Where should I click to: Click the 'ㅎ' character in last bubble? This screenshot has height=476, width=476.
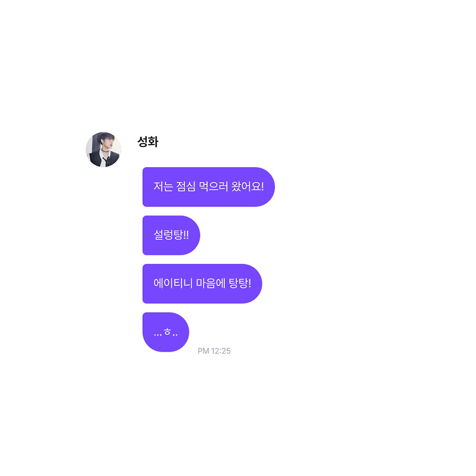click(x=167, y=332)
